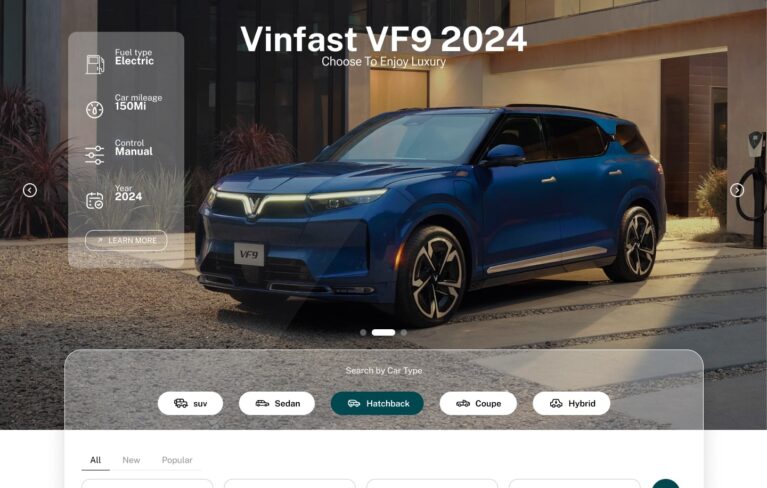Select the Hatchback car type

click(377, 403)
